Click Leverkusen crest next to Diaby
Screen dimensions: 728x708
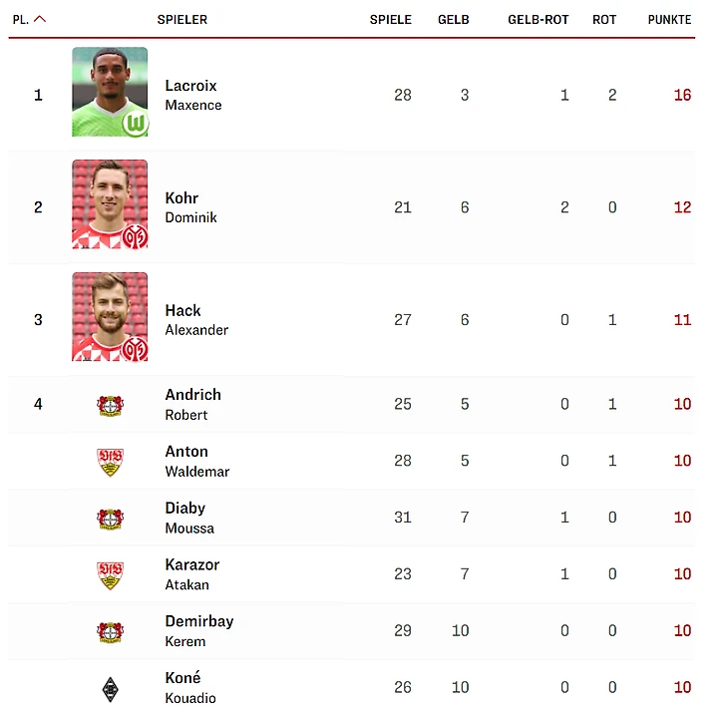(x=110, y=519)
